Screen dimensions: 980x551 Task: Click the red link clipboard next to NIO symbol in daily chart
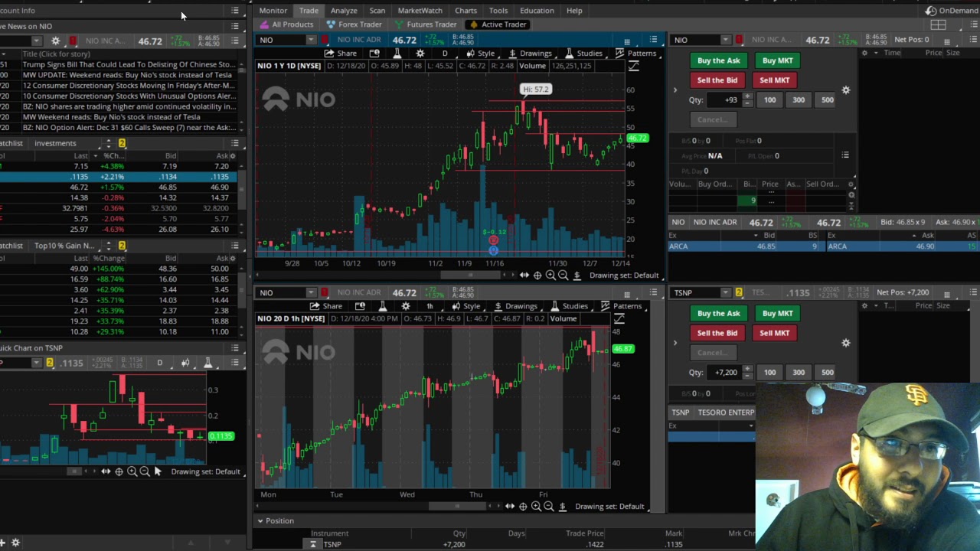pos(324,40)
